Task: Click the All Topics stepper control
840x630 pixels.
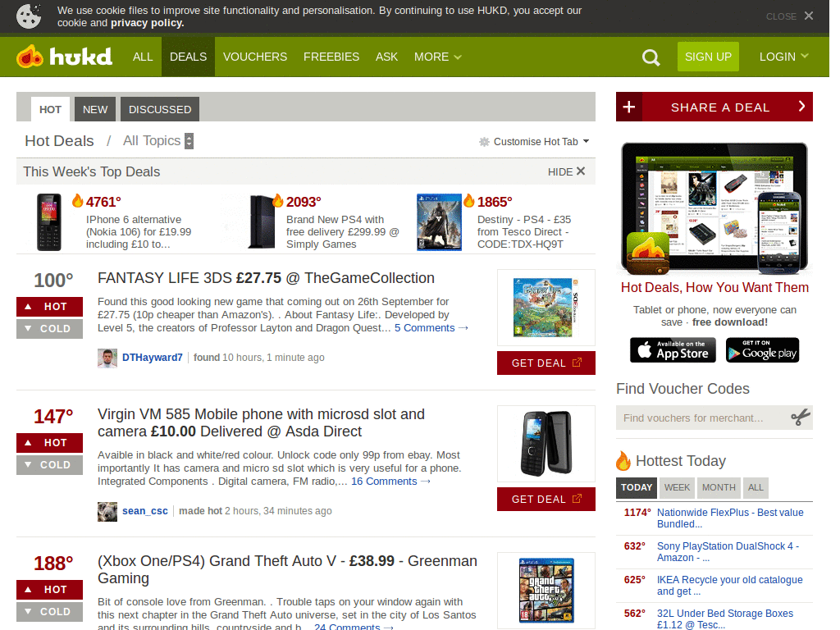Action: click(x=189, y=140)
